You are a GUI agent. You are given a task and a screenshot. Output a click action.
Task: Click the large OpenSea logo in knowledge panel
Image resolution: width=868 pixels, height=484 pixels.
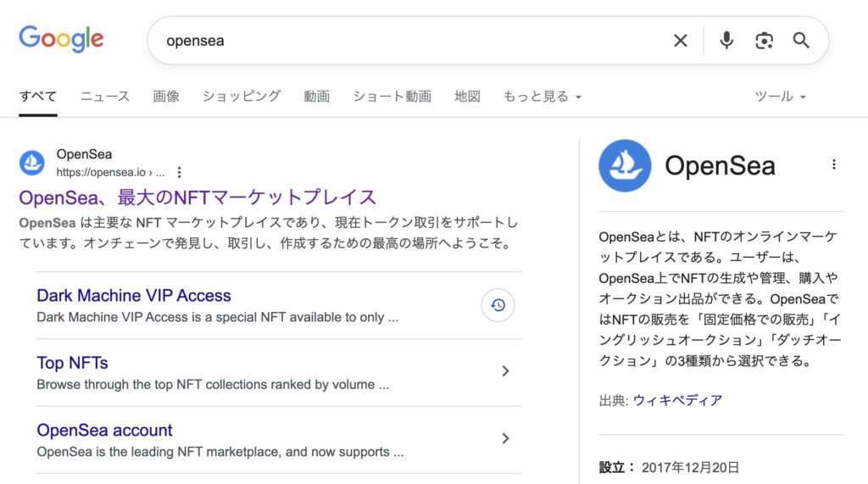[x=625, y=165]
